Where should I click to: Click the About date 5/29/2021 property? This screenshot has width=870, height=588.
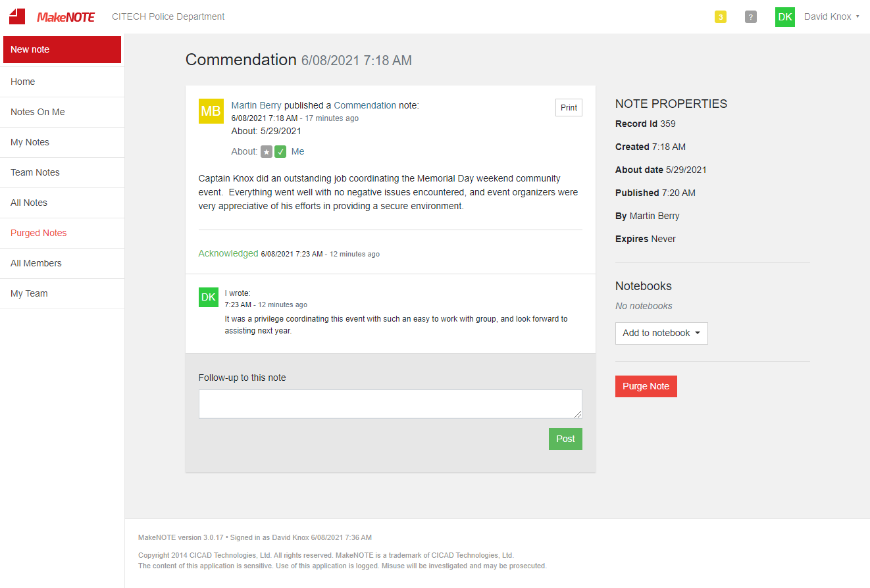coord(661,170)
